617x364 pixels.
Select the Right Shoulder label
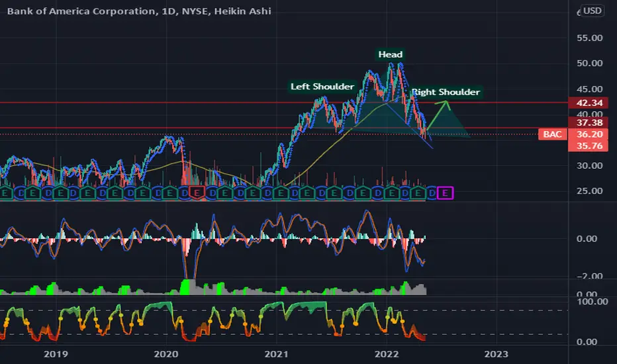click(x=446, y=92)
